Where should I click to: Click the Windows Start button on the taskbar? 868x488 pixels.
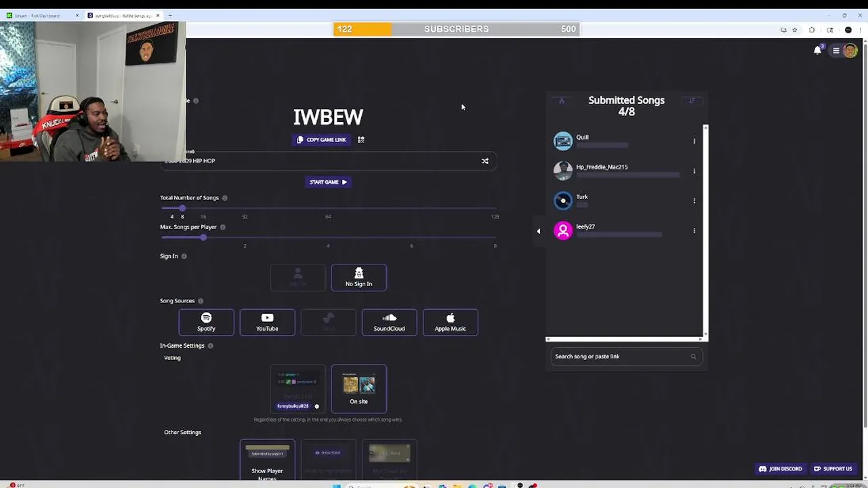pyautogui.click(x=337, y=485)
